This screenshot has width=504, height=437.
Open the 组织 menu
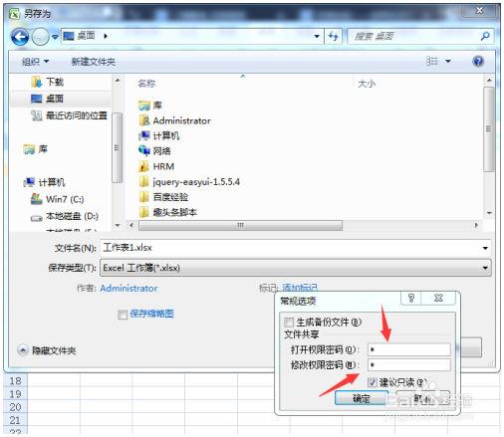[35, 62]
